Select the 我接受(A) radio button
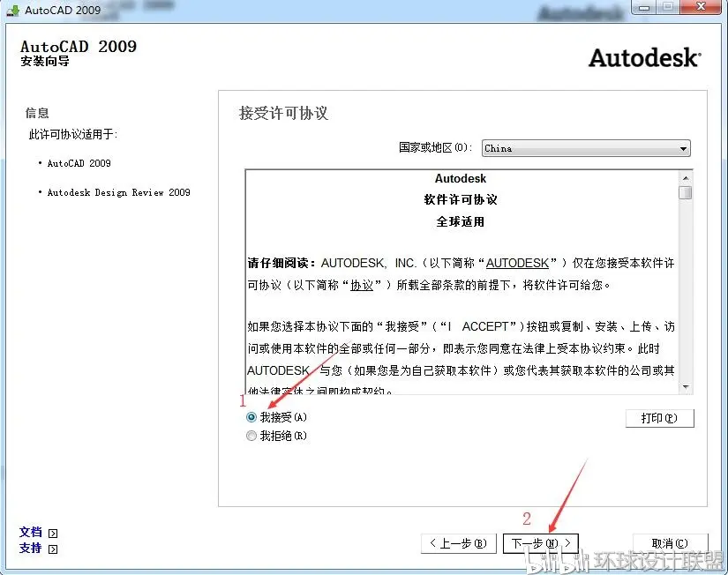 [251, 417]
